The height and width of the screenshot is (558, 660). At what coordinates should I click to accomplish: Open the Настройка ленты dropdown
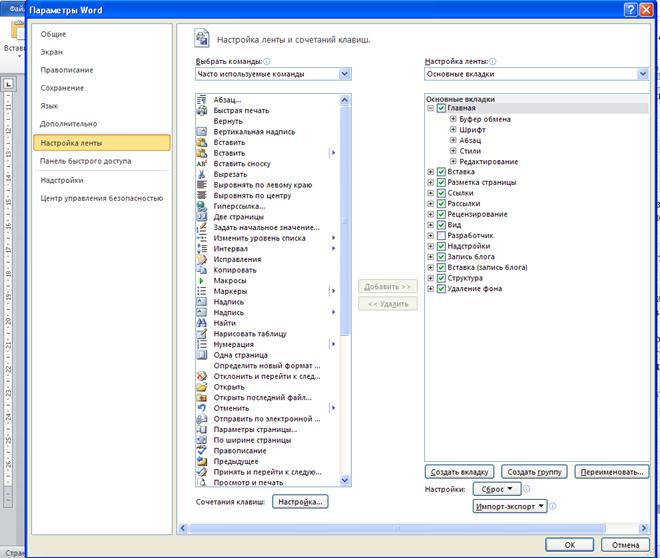coord(643,74)
